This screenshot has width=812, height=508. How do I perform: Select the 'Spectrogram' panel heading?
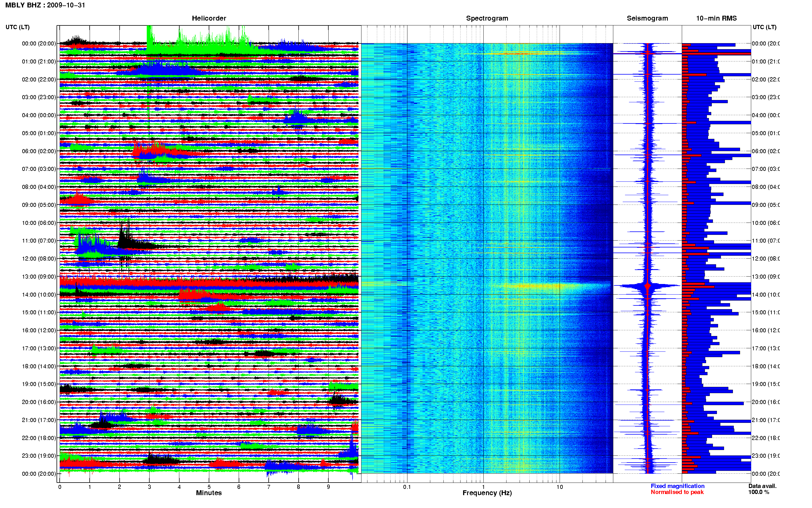click(x=487, y=18)
